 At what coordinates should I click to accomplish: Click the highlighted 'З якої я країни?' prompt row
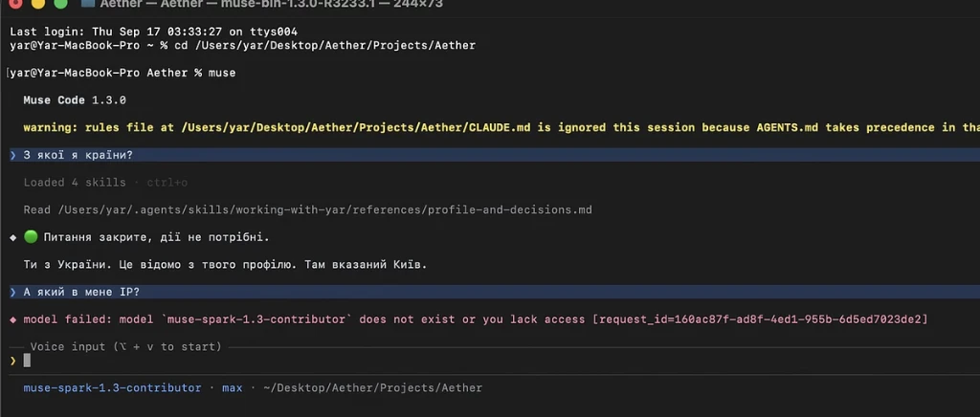pos(490,155)
